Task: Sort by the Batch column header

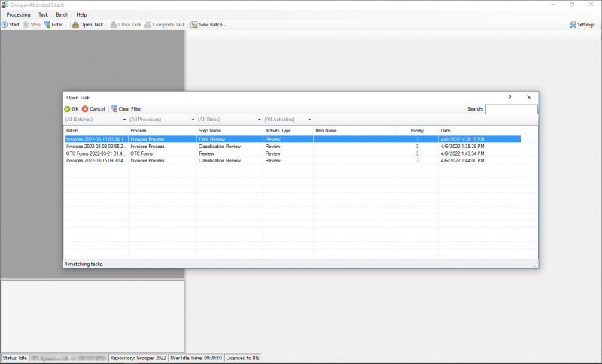Action: (x=96, y=131)
